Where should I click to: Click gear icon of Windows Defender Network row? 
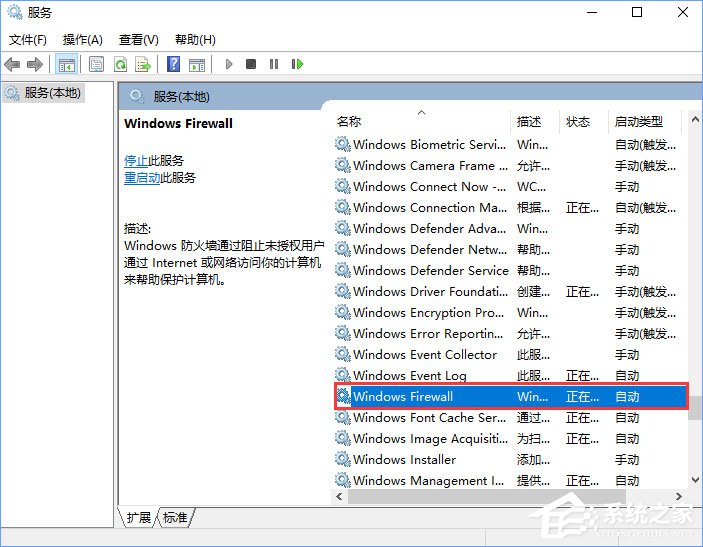(343, 249)
